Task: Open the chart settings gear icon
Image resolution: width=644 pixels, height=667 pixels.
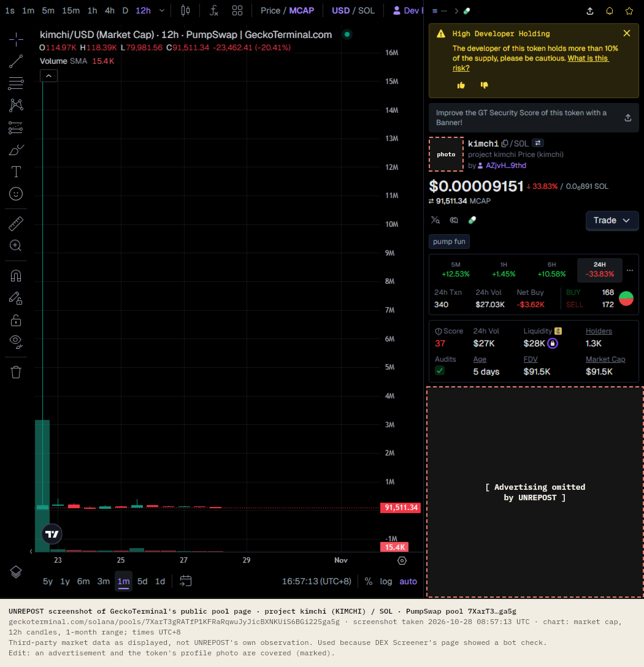Action: [x=402, y=561]
